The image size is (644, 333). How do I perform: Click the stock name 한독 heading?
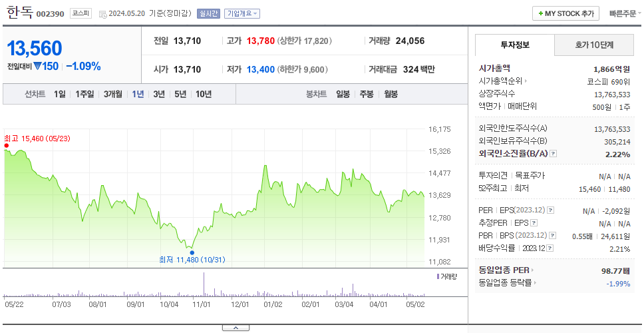[19, 13]
